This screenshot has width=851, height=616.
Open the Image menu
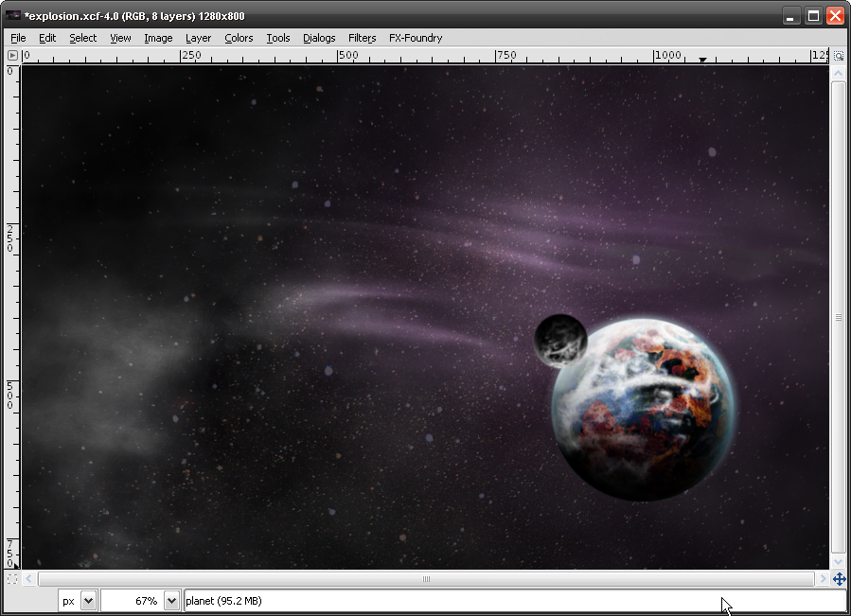pyautogui.click(x=158, y=38)
